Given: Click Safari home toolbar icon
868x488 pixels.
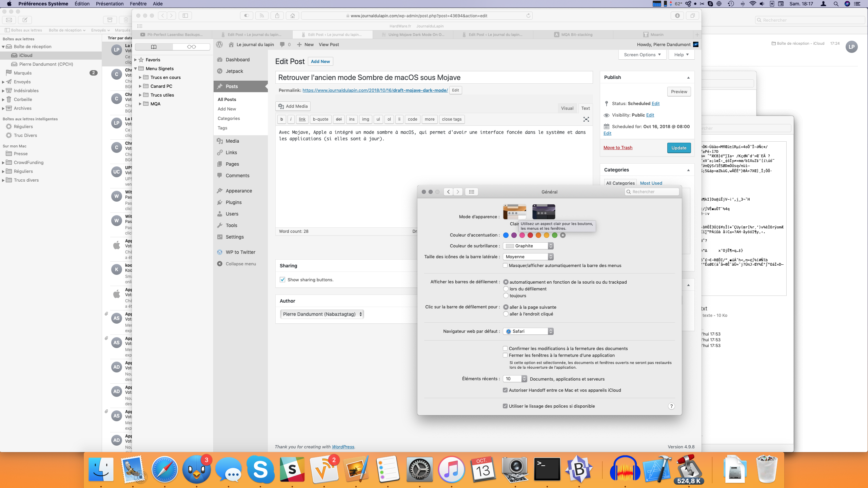Looking at the screenshot, I should tap(292, 16).
